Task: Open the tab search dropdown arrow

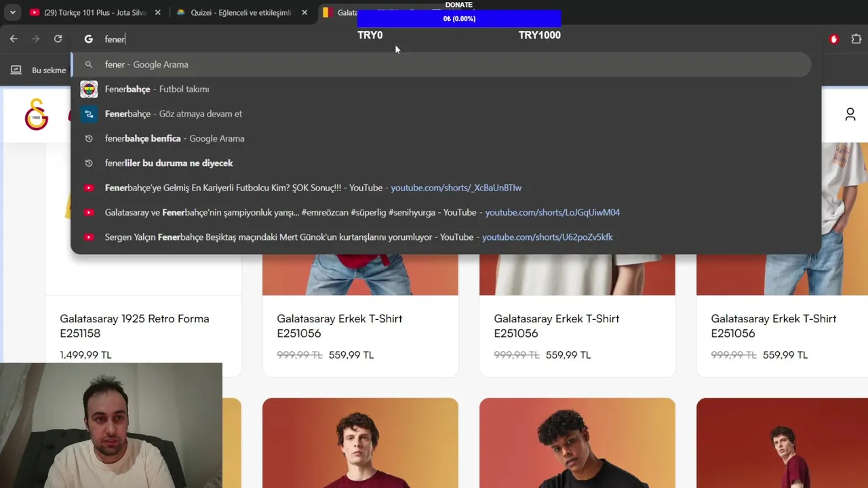Action: (12, 12)
